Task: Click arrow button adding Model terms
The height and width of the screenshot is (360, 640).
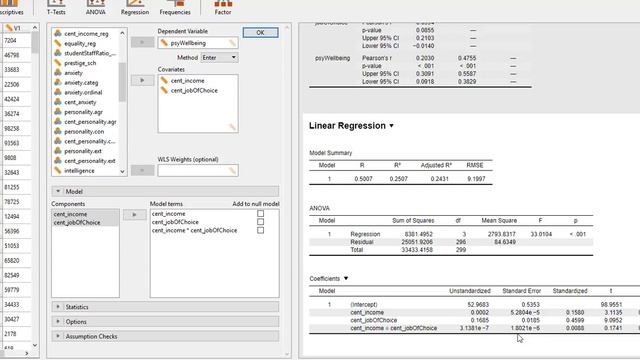Action: (x=135, y=214)
